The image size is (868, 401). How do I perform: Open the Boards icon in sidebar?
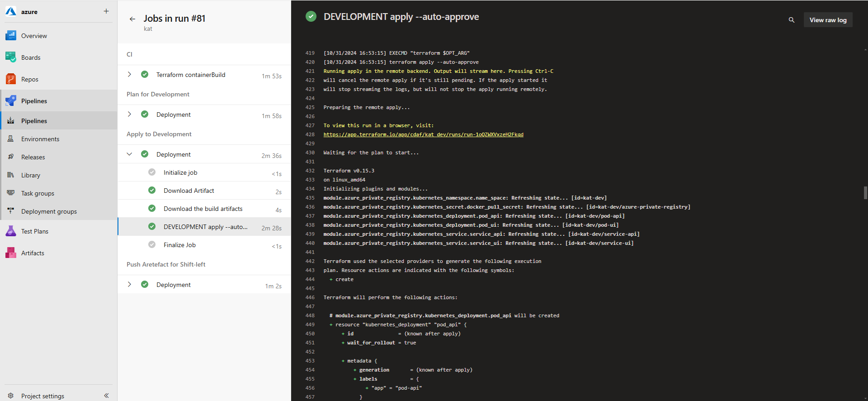pyautogui.click(x=11, y=57)
